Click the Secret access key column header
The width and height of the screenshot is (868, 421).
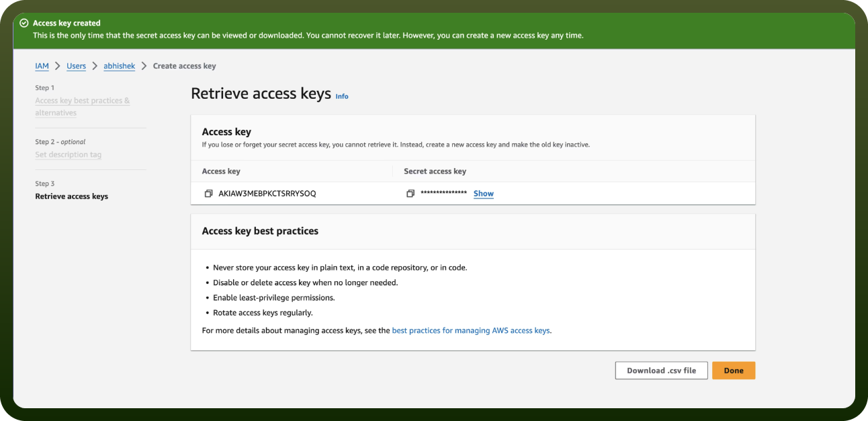pyautogui.click(x=435, y=171)
